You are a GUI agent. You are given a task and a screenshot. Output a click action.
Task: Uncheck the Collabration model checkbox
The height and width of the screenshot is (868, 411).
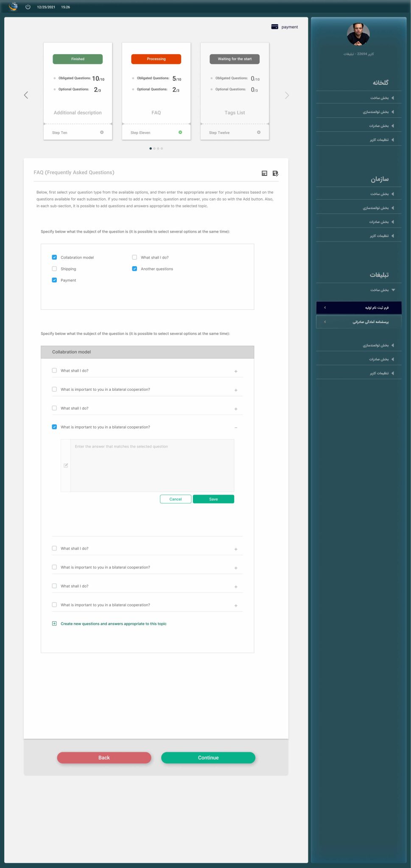point(54,257)
